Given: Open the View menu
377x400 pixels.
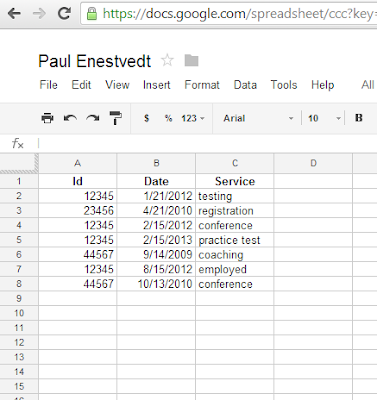Looking at the screenshot, I should tap(117, 85).
